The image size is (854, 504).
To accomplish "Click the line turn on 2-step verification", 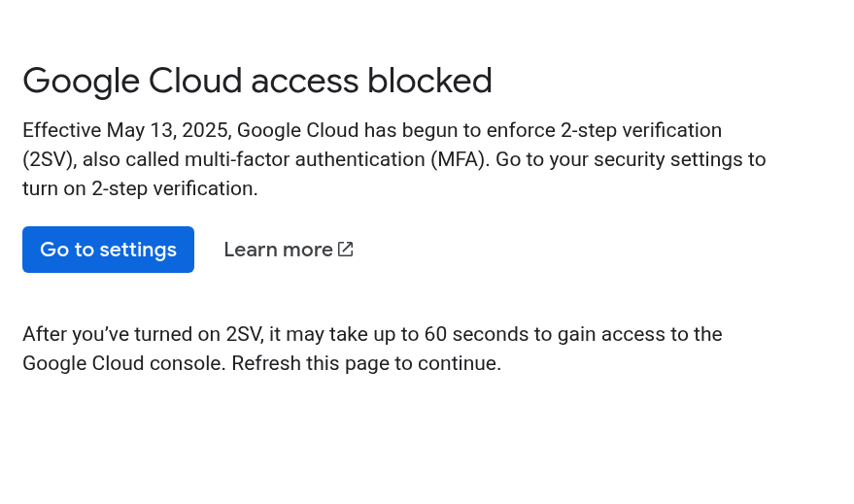I will tap(140, 188).
